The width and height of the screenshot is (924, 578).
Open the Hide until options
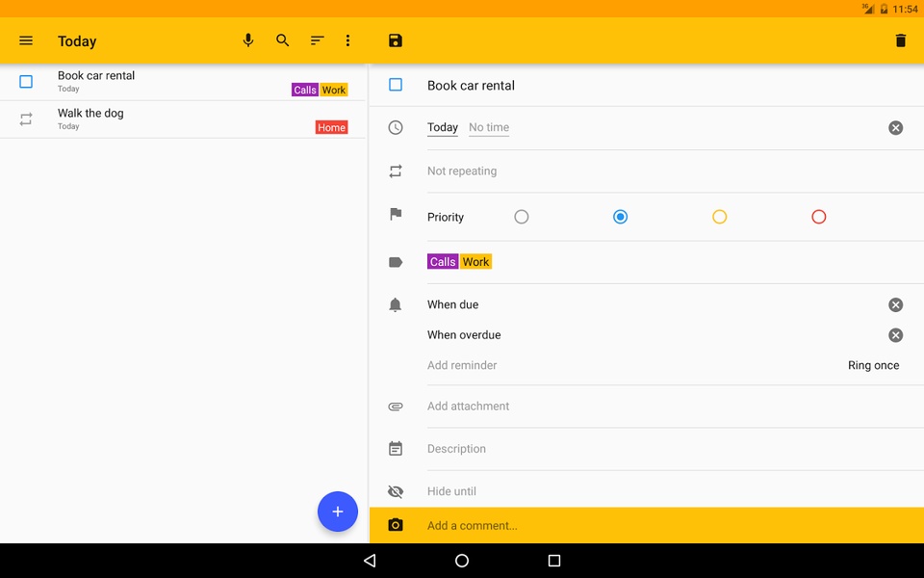452,491
